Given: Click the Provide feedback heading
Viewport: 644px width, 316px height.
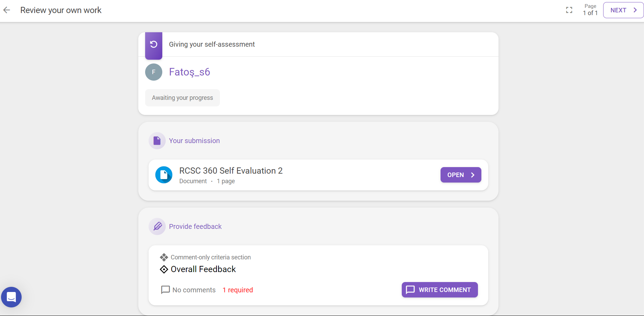Looking at the screenshot, I should click(195, 226).
